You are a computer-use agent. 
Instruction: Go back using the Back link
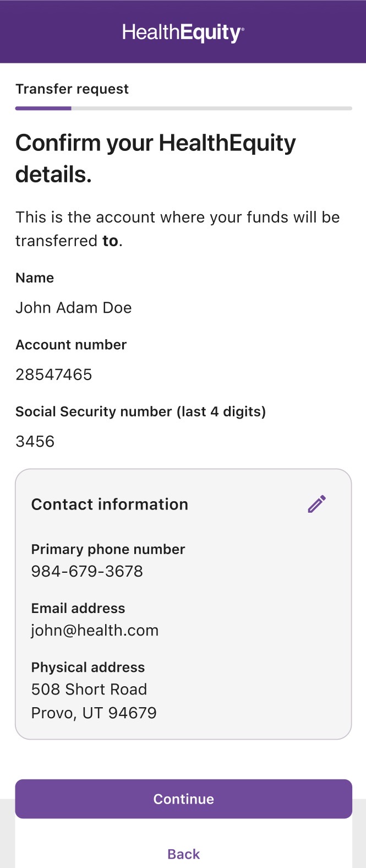(x=183, y=854)
